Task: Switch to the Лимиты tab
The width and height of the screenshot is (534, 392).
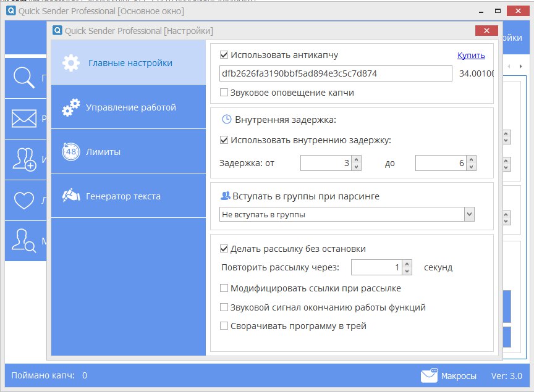Action: click(x=129, y=151)
